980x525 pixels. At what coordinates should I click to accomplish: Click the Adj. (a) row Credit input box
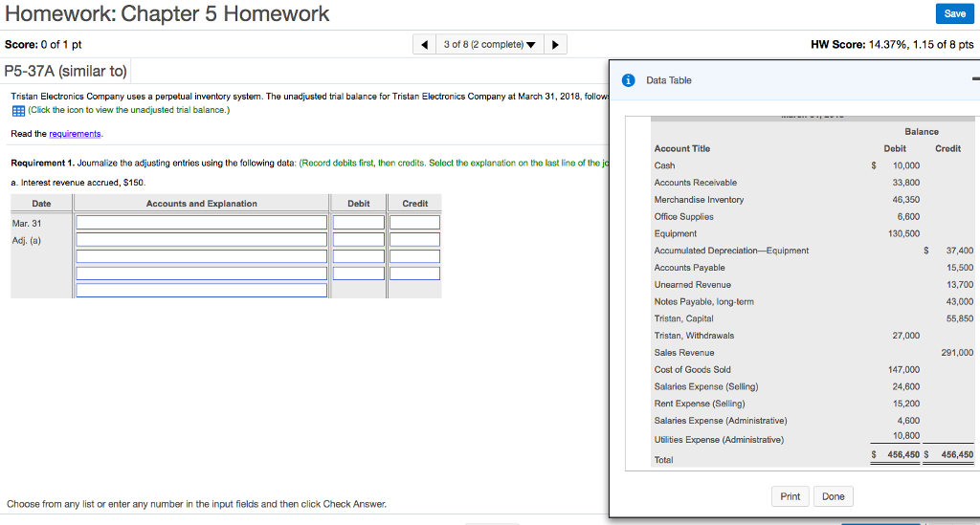pos(414,239)
